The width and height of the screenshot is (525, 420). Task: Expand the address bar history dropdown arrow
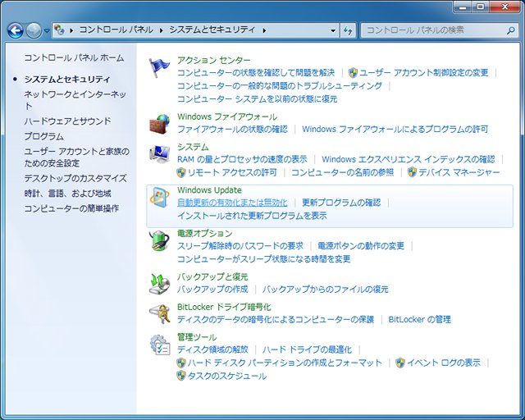pyautogui.click(x=333, y=30)
